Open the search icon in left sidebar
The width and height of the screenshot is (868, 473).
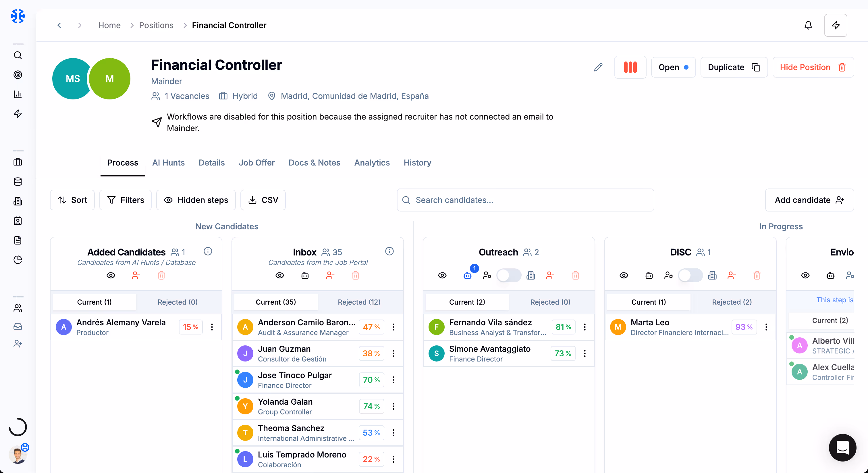[18, 55]
